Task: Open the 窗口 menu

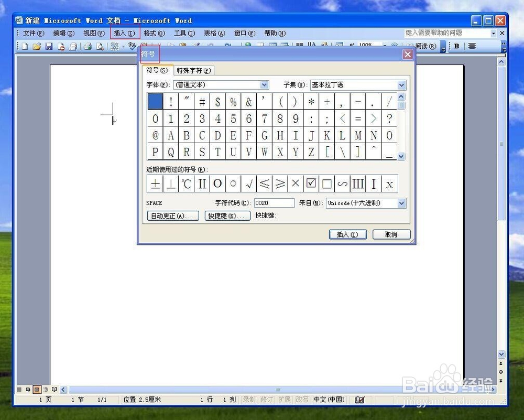Action: tap(245, 33)
